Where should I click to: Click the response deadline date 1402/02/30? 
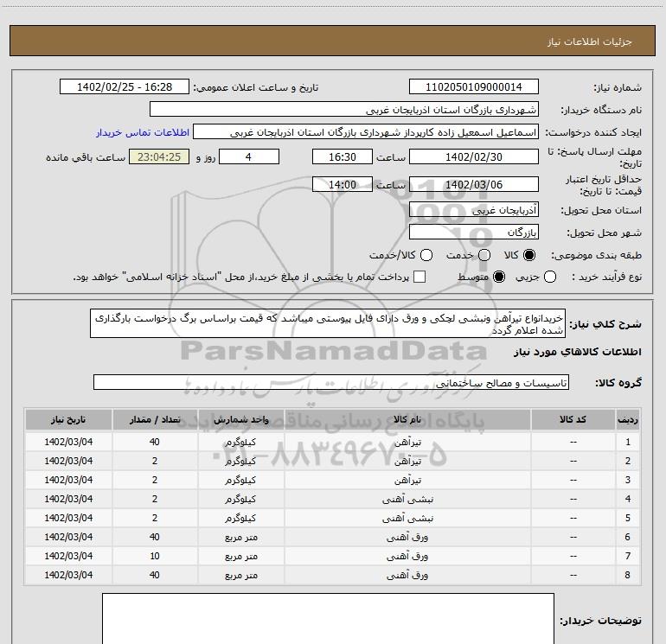pos(474,157)
